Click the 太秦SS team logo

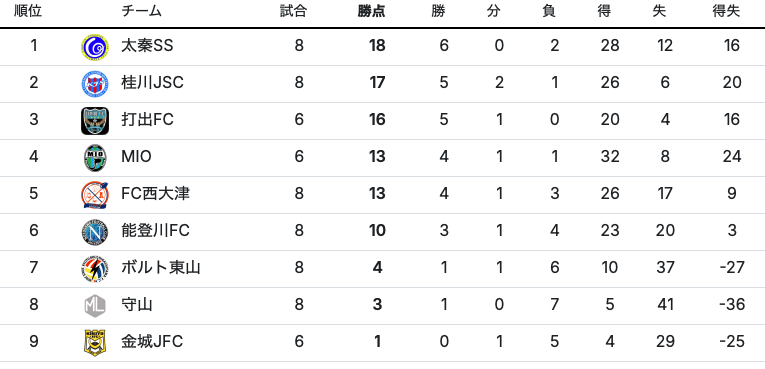pyautogui.click(x=95, y=47)
